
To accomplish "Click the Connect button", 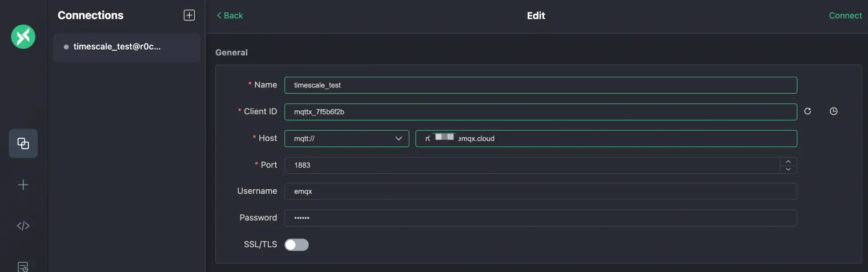I will (845, 15).
